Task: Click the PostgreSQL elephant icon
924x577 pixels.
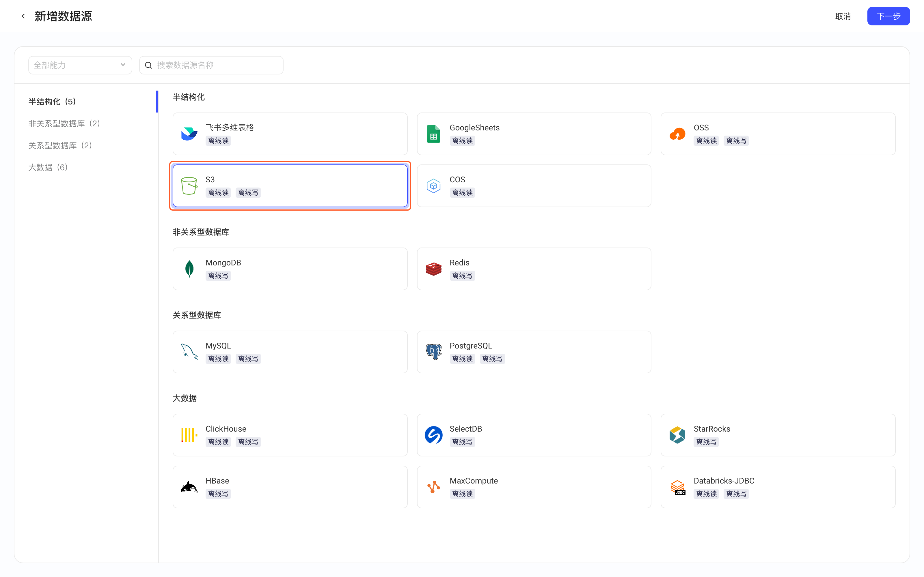Action: (x=433, y=352)
